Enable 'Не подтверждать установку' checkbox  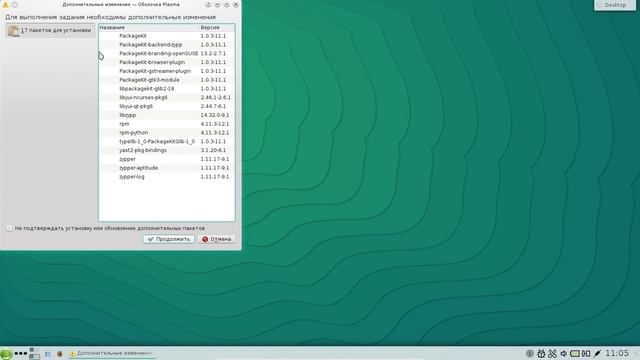(9, 228)
